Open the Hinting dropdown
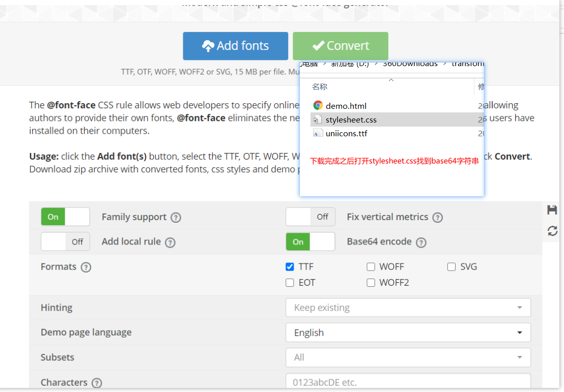Viewport: 564px width, 392px height. click(x=408, y=308)
